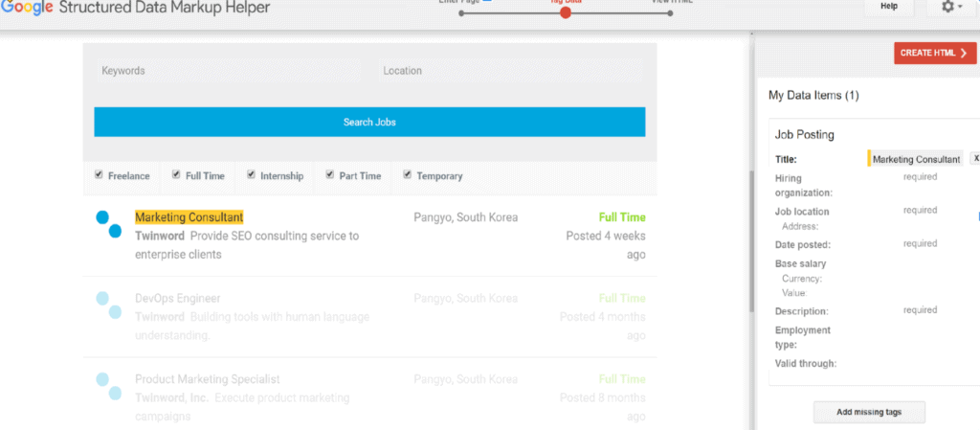
Task: Click the Enter Page step dot
Action: pyautogui.click(x=461, y=12)
